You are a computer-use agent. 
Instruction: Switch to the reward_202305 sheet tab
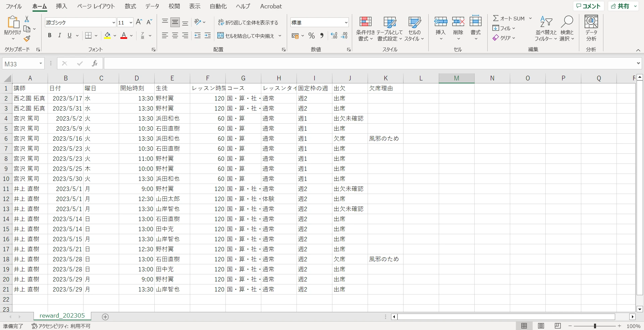click(62, 316)
